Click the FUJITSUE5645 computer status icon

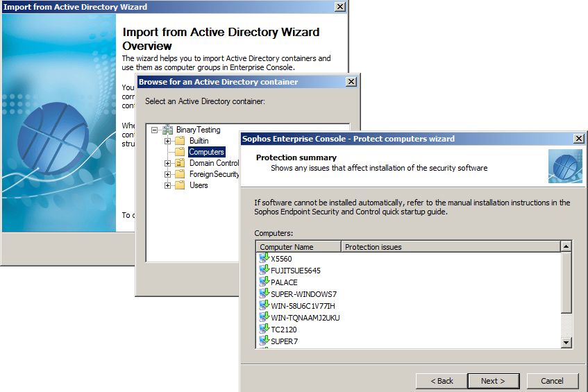point(264,270)
